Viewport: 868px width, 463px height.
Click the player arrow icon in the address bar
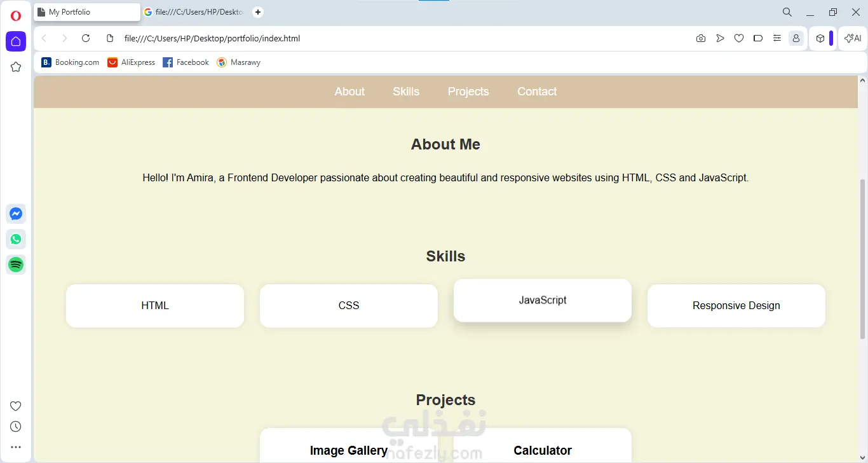pyautogui.click(x=720, y=38)
